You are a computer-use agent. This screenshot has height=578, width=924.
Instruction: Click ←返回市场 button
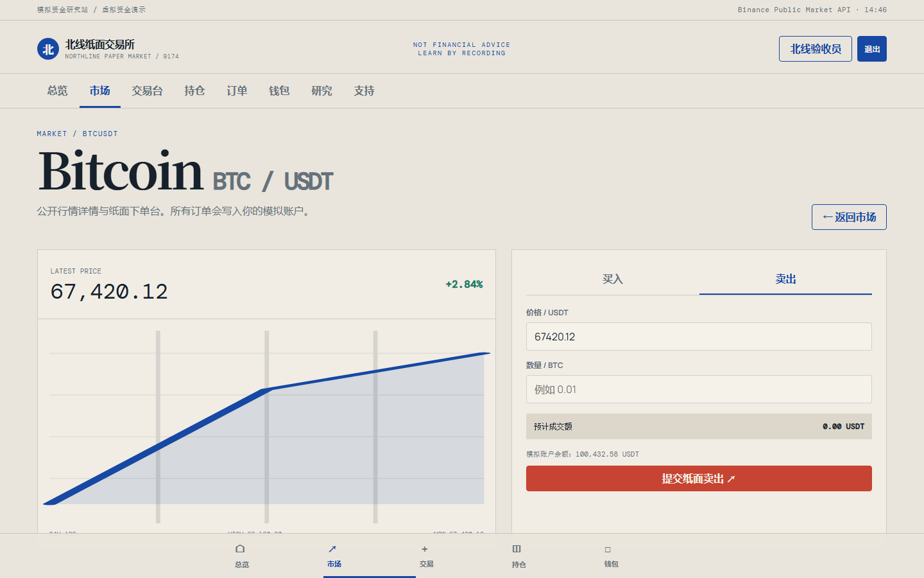tap(849, 217)
